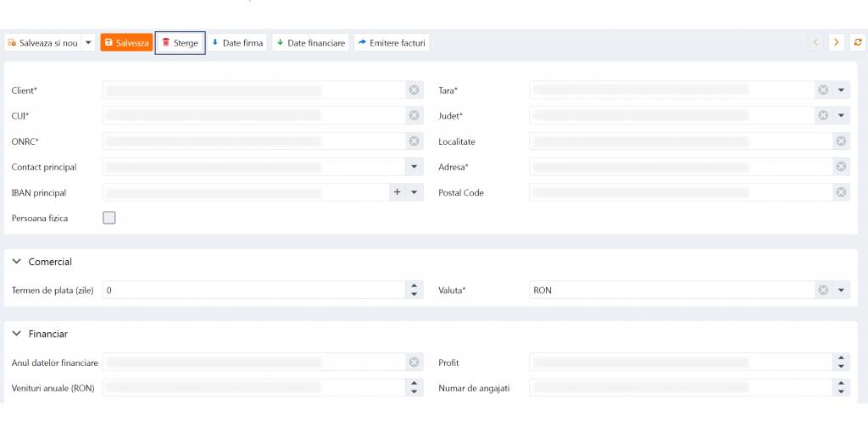Go to the next record arrow
The height and width of the screenshot is (421, 868).
coord(836,42)
